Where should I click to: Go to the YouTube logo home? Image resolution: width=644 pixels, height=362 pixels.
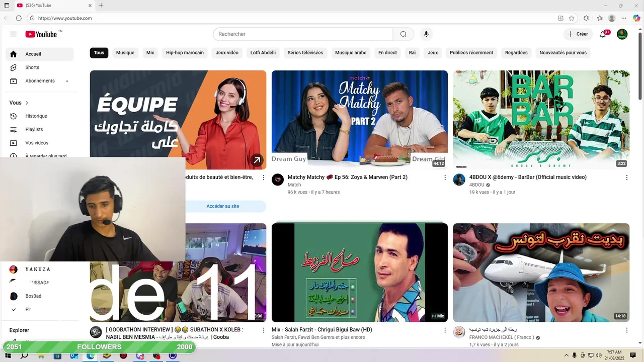tap(41, 34)
